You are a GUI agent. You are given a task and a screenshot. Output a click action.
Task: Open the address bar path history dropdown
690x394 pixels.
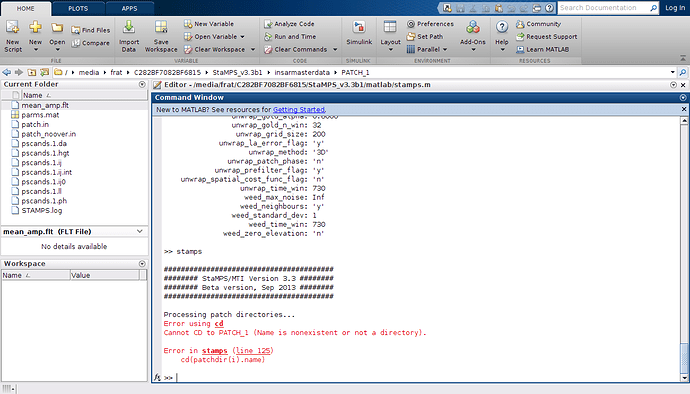click(672, 72)
